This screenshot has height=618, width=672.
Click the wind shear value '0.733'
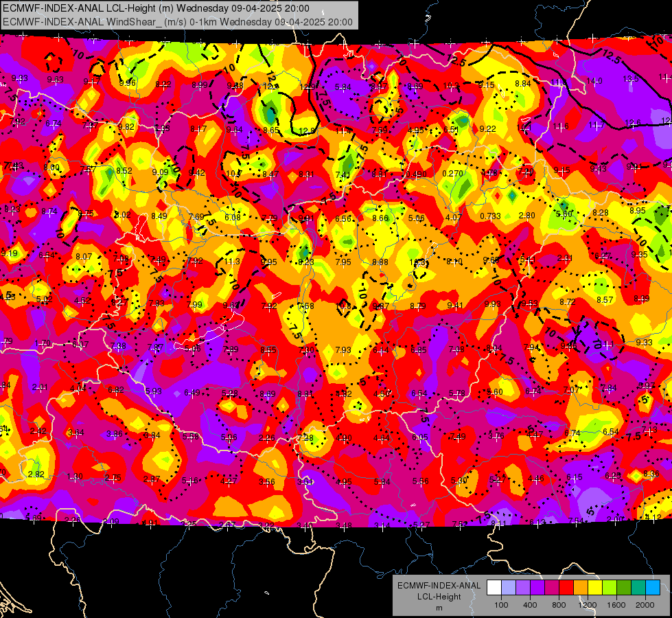[x=490, y=216]
